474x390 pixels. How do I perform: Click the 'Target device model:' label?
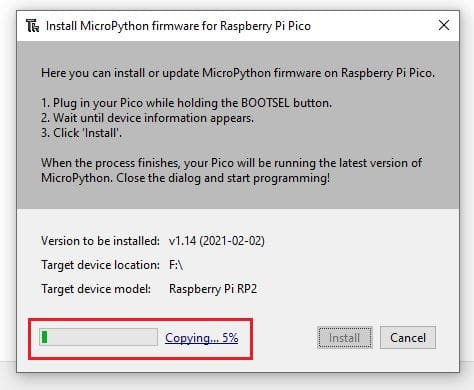tap(96, 289)
